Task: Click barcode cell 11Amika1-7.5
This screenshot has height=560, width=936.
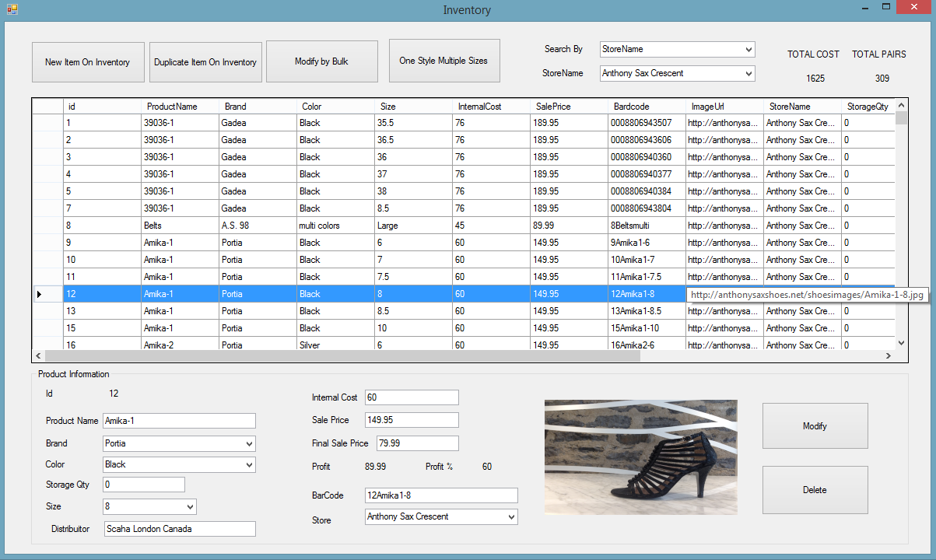Action: tap(647, 277)
